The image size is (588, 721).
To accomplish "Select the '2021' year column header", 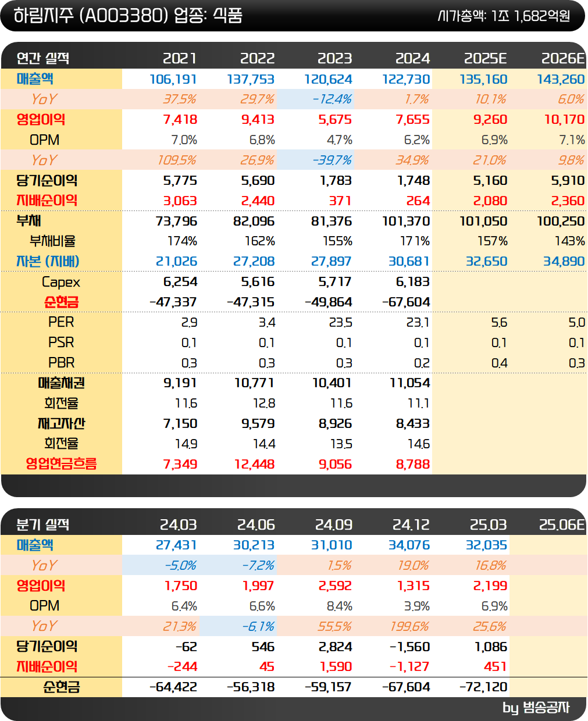I will click(x=180, y=58).
